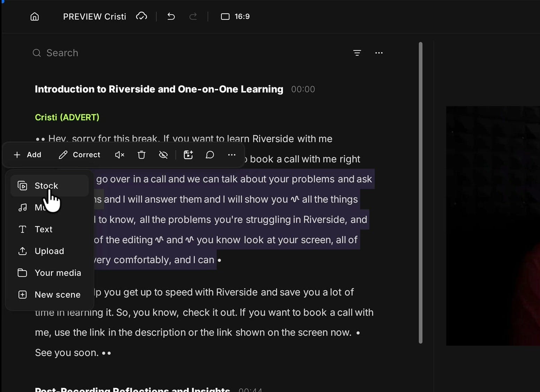Screen dimensions: 540x392
Task: Add a comment to the selection
Action: [210, 155]
